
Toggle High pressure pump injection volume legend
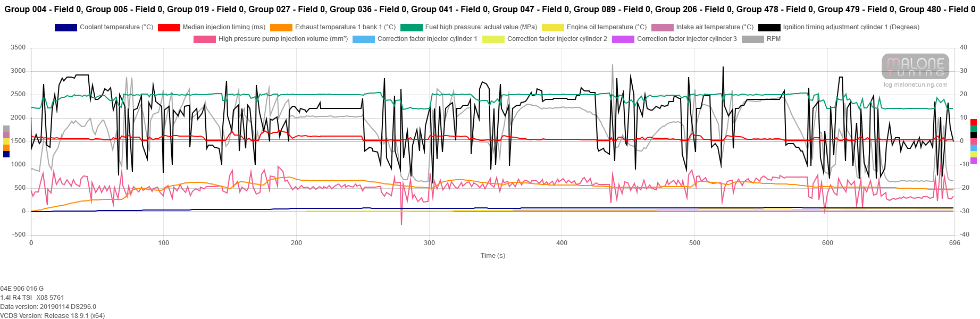[282, 39]
